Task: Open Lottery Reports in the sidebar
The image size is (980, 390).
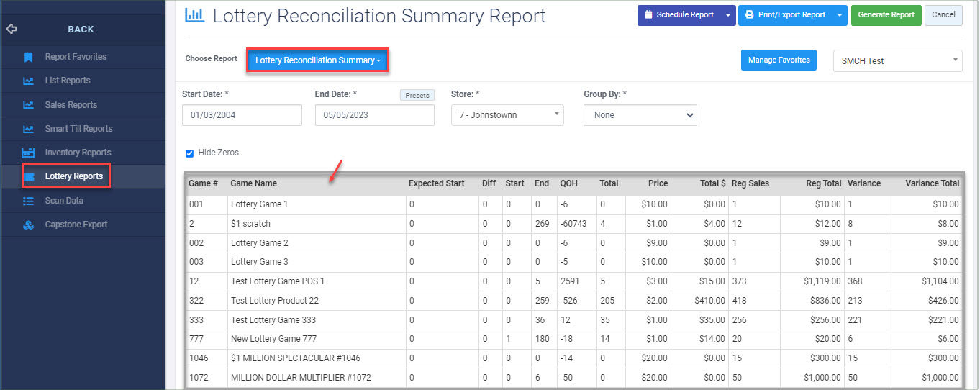Action: (65, 176)
